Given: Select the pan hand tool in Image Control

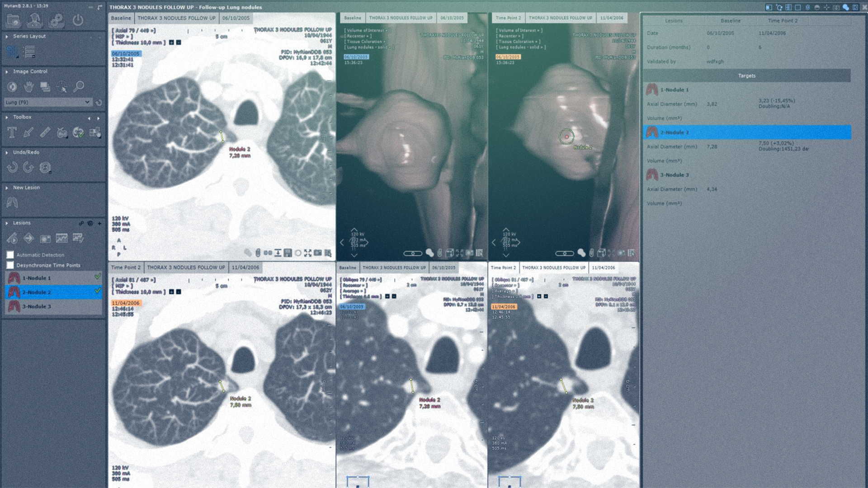Looking at the screenshot, I should pyautogui.click(x=28, y=86).
